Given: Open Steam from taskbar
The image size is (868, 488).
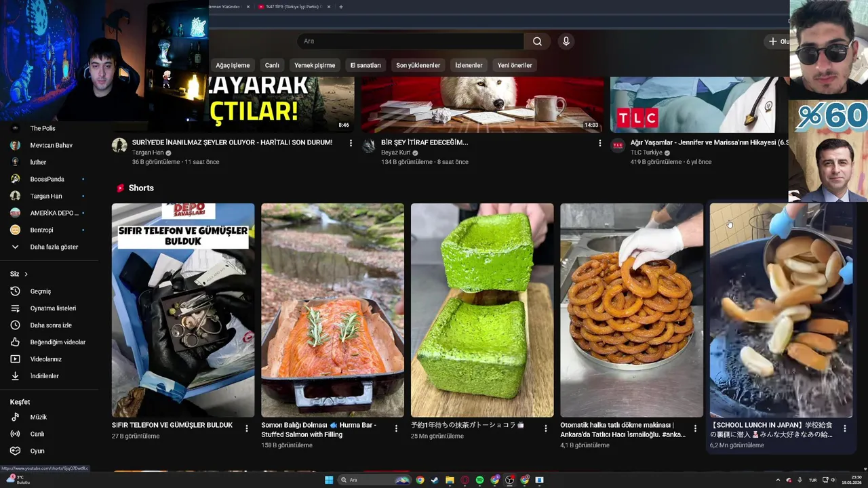Looking at the screenshot, I should point(434,480).
